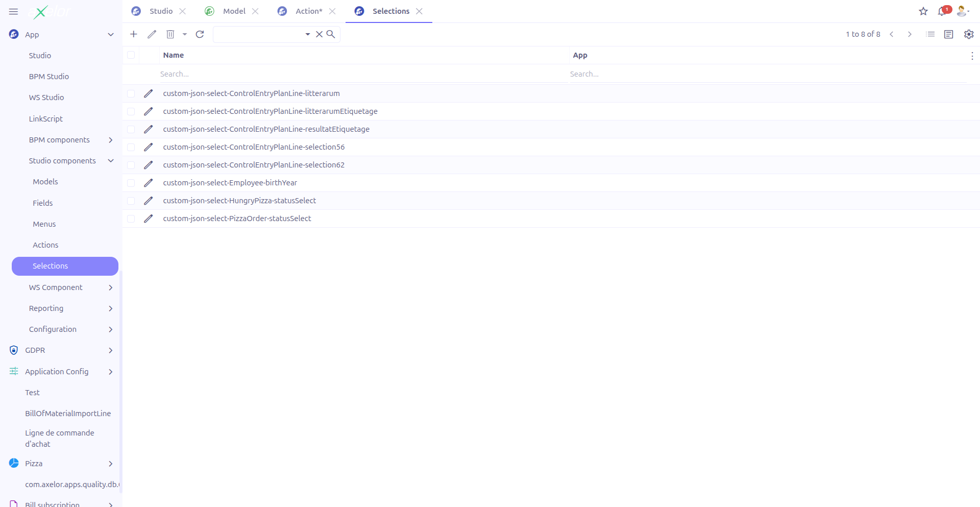
Task: Edit the Employee-birthYear row with pencil icon
Action: [149, 183]
